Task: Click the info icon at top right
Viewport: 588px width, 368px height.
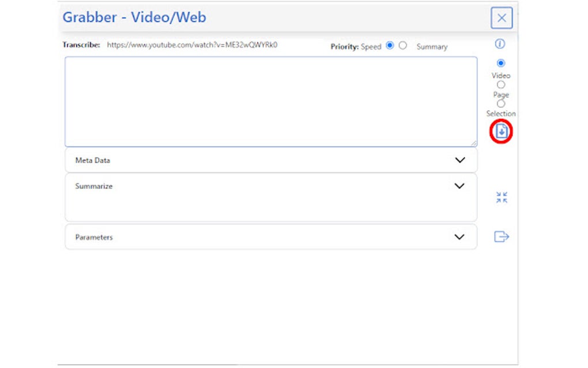Action: pyautogui.click(x=500, y=44)
